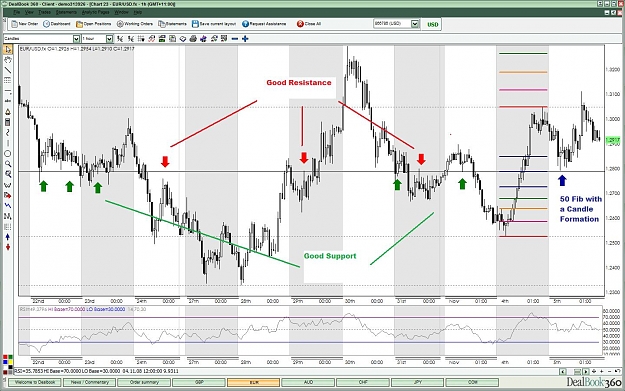Screen dimensions: 625x391
Task: Select the arrow pointer tool in left toolbar
Action: tap(8, 49)
